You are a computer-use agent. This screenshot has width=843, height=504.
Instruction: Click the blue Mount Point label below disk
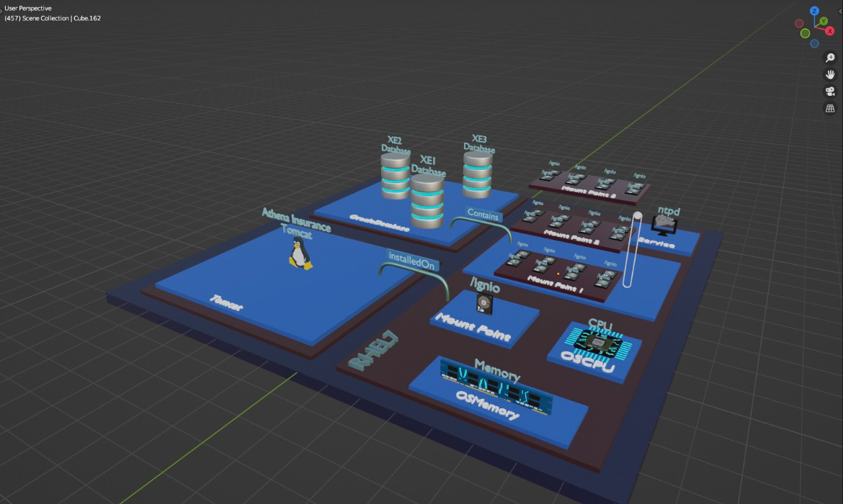473,327
